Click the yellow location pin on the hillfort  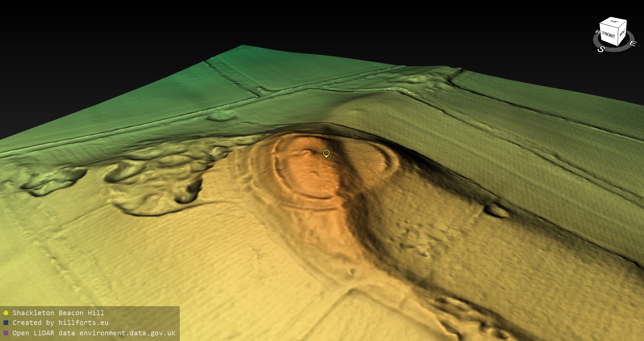coord(326,154)
